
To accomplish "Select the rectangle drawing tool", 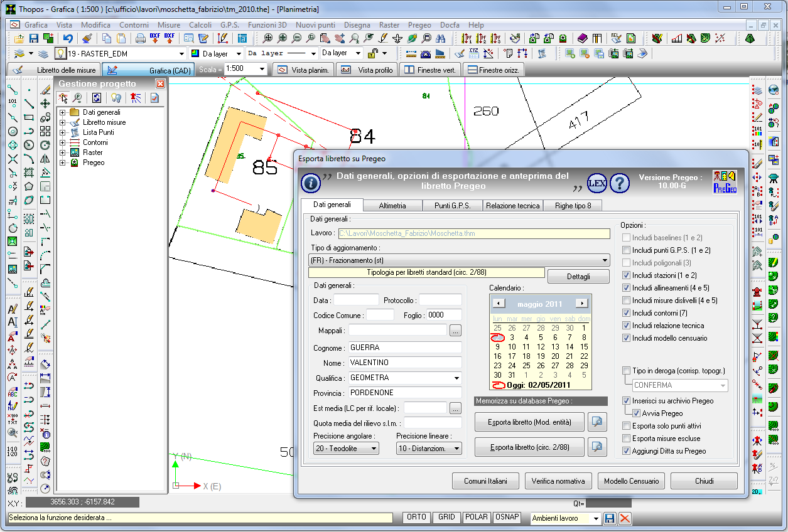I will tap(29, 117).
